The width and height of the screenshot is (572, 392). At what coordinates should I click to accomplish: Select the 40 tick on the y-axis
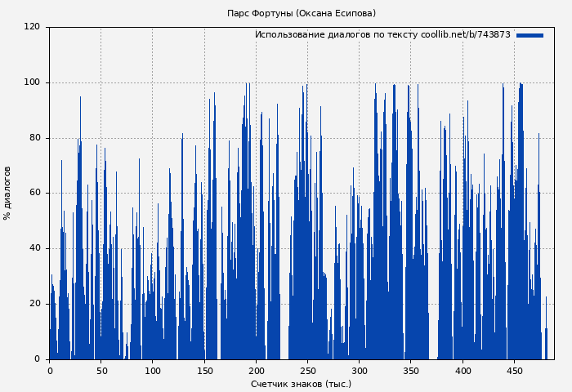point(34,248)
